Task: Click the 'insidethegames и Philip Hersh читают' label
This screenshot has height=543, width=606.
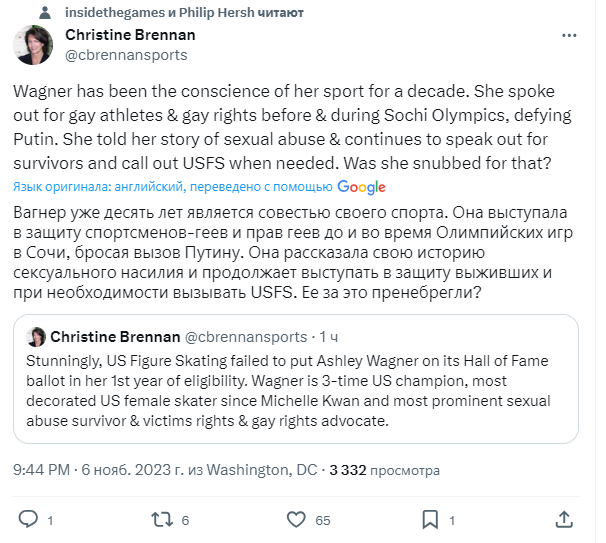Action: pos(184,12)
